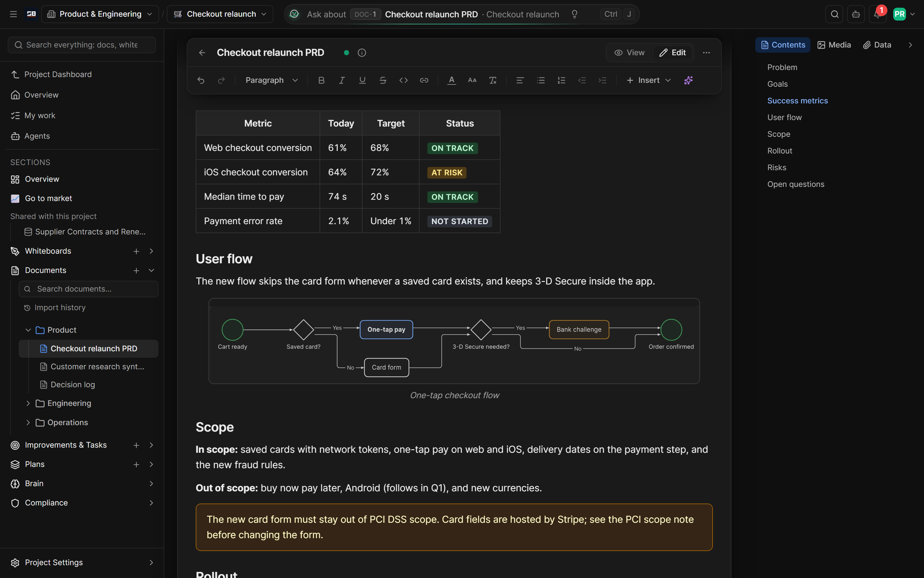924x578 pixels.
Task: Click the redo icon in editor toolbar
Action: 221,80
